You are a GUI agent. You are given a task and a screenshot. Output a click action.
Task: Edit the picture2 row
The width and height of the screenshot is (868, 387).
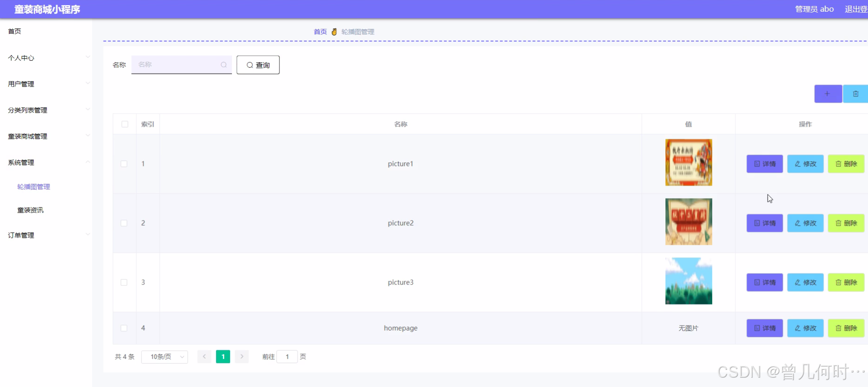coord(805,223)
